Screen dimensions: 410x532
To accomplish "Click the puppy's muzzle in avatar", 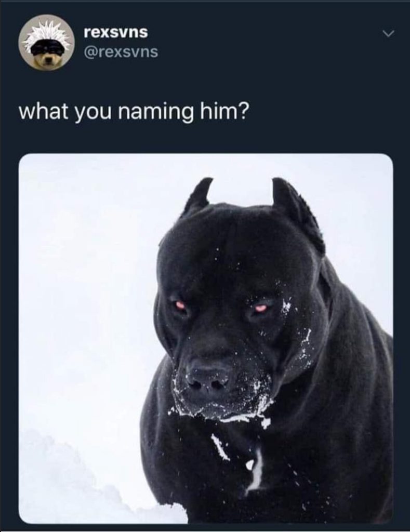I will [x=46, y=61].
